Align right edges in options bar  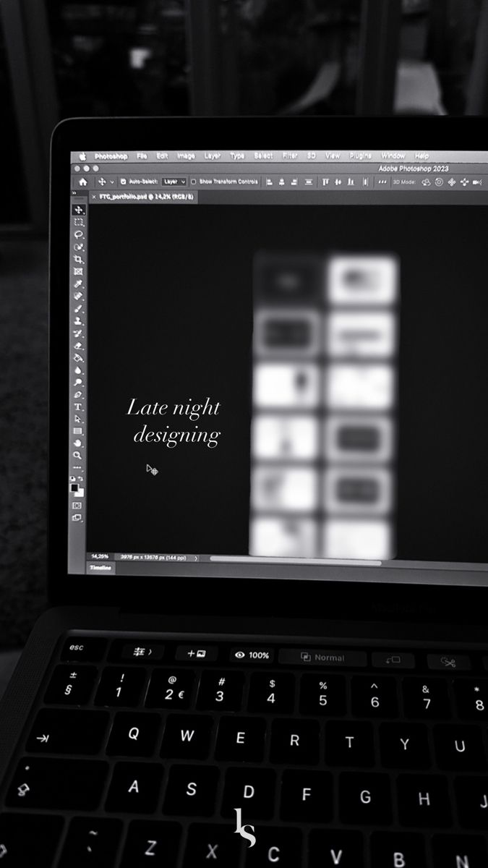click(295, 182)
